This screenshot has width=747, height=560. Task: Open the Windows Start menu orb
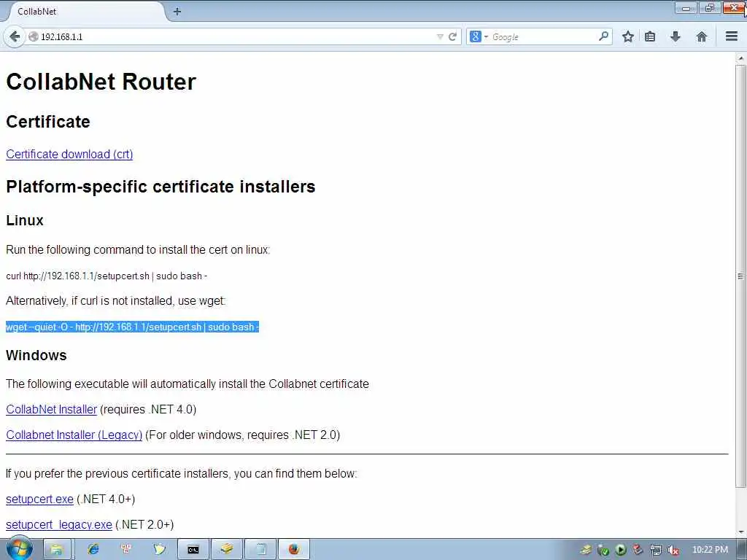19,548
